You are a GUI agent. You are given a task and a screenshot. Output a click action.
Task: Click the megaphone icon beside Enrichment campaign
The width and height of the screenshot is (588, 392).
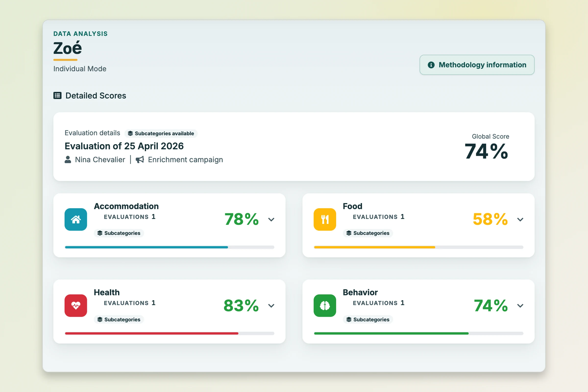coord(140,159)
